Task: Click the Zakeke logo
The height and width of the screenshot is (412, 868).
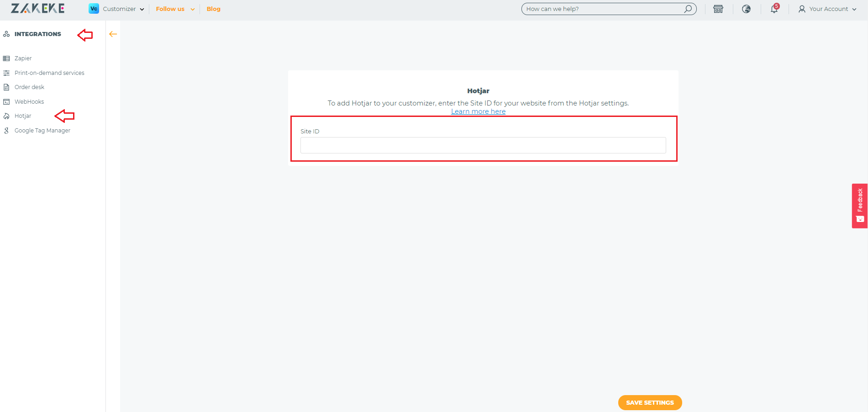Action: [x=38, y=8]
